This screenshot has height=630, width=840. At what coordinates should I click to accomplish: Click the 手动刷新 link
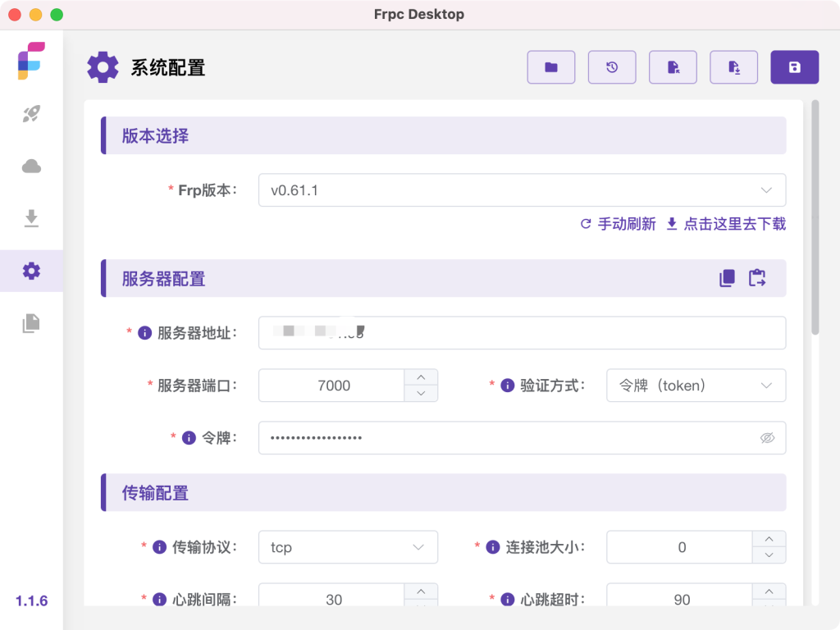point(619,224)
